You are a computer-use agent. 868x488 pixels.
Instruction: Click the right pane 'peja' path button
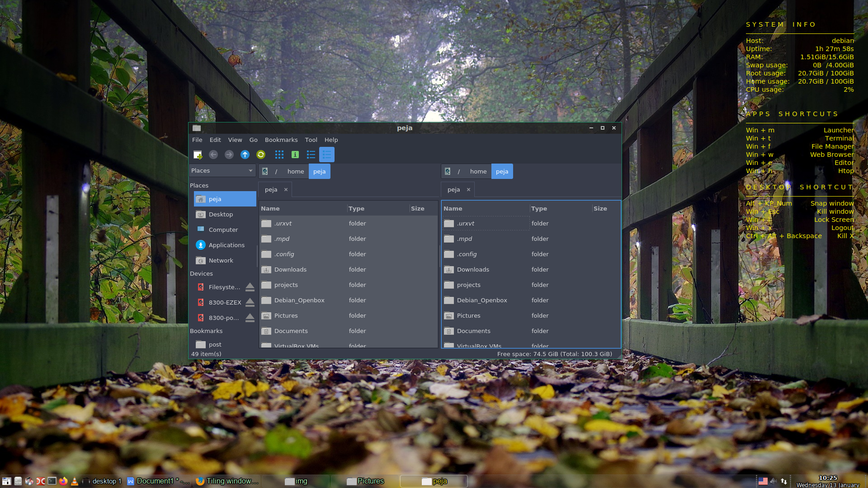(x=502, y=171)
